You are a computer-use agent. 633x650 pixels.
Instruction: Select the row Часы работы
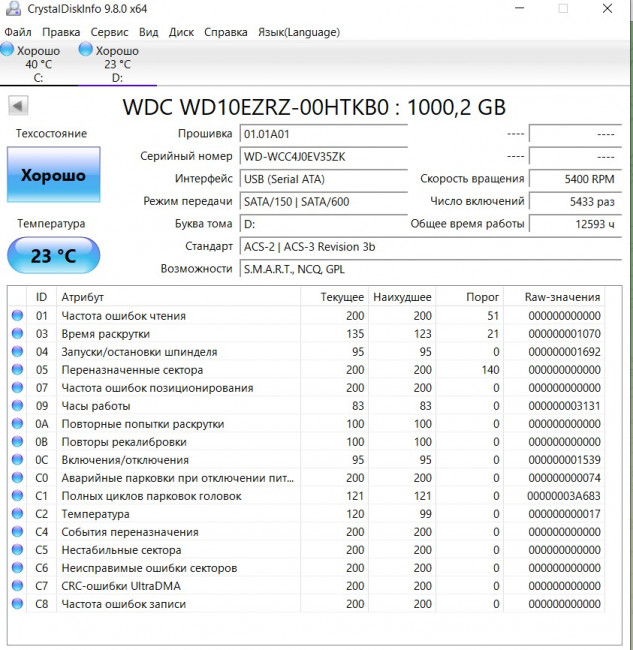[307, 405]
